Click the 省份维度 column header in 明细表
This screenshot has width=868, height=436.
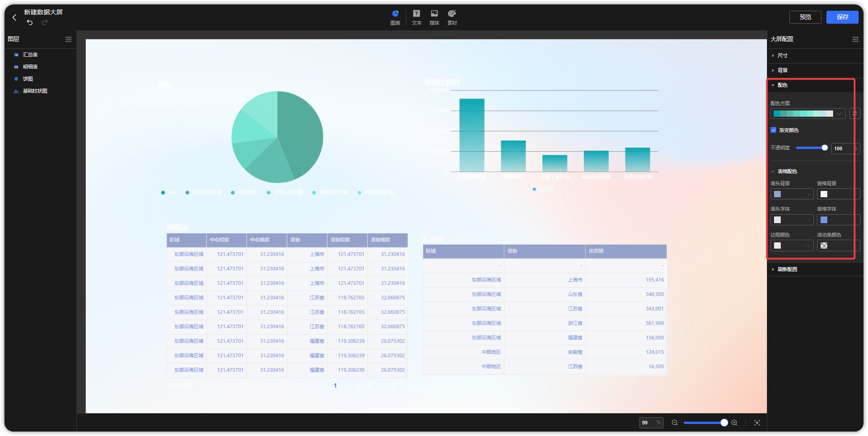[x=387, y=240]
